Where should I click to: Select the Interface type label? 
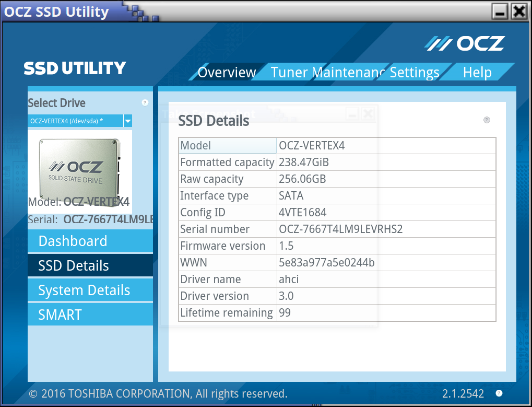228,195
